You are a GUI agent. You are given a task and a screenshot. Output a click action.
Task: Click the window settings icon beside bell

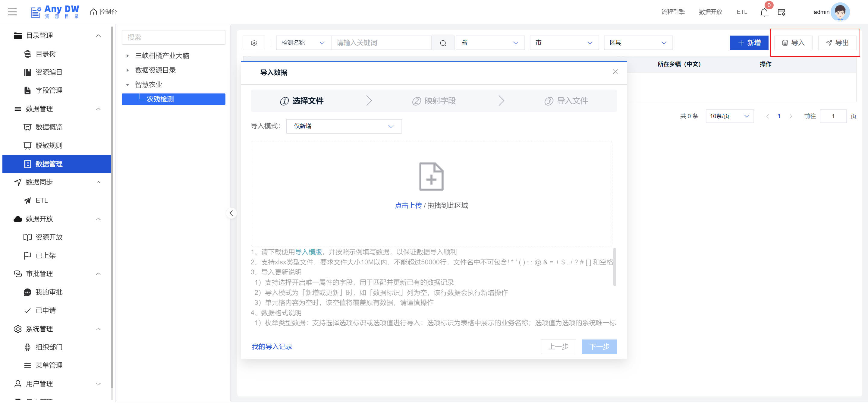pos(782,12)
